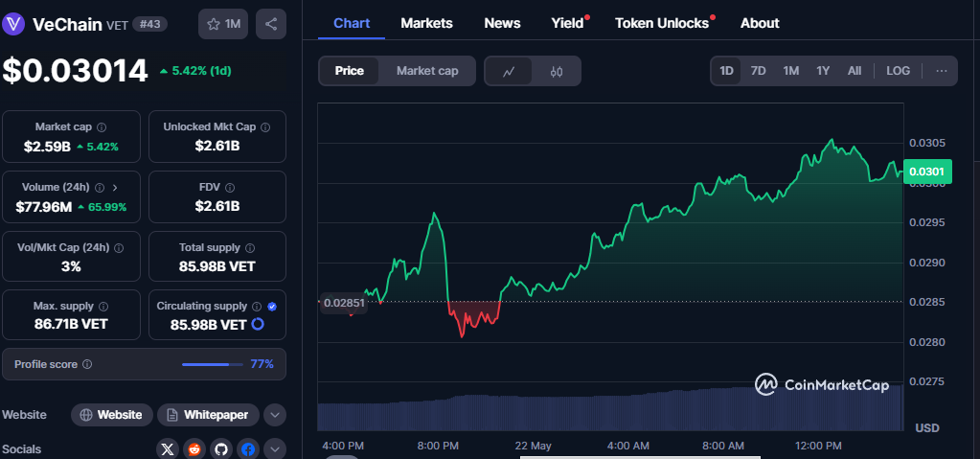Toggle LOG scale on chart
Viewport: 980px width, 459px height.
(x=899, y=71)
